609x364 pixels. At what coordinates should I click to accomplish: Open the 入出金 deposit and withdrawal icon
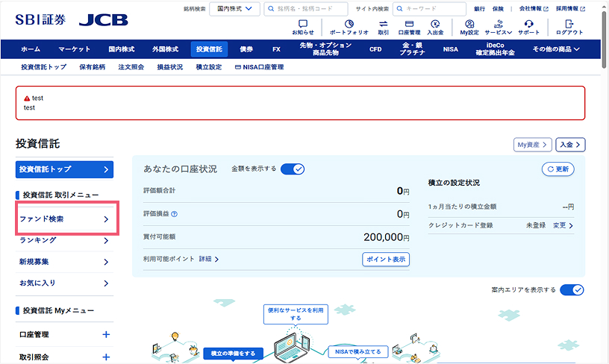pos(435,27)
